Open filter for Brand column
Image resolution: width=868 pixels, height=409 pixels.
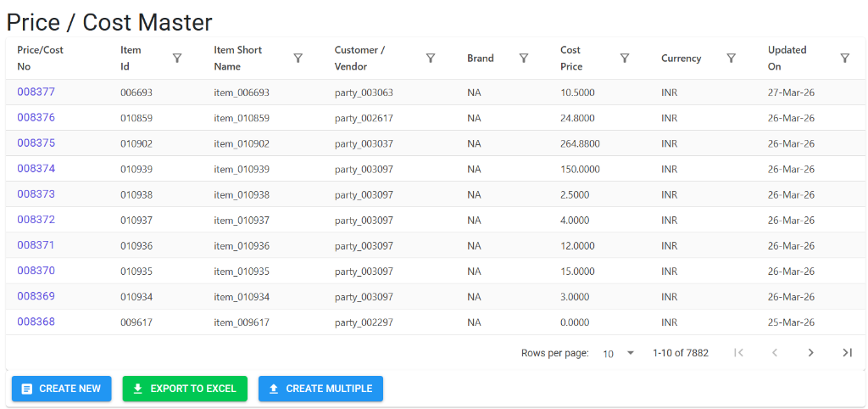(x=524, y=59)
